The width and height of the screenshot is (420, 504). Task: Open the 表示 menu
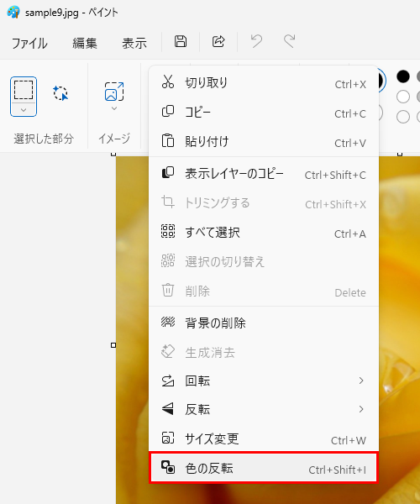[134, 43]
